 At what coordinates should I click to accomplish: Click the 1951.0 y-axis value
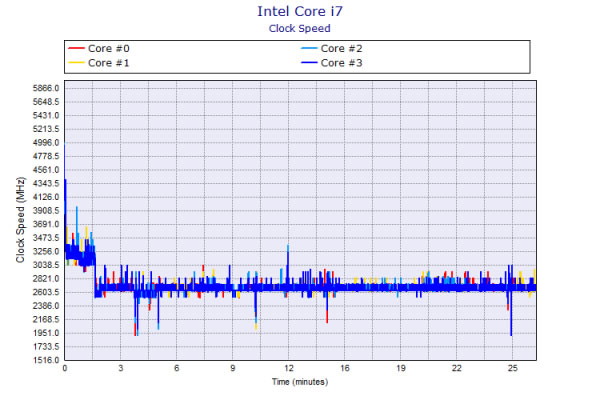pos(46,333)
